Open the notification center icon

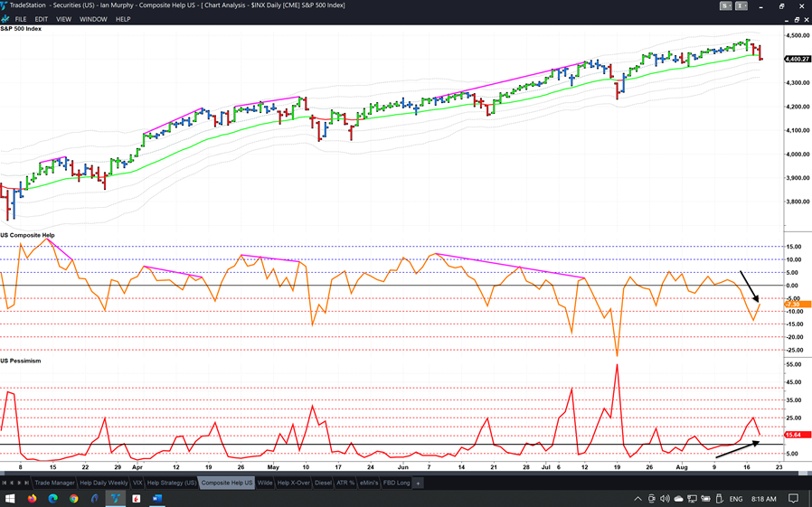(x=793, y=498)
